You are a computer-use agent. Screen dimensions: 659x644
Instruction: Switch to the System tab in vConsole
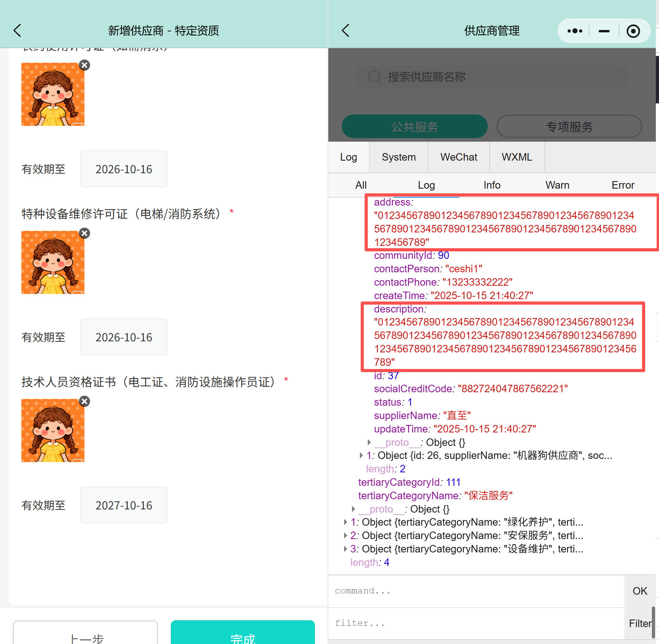pyautogui.click(x=399, y=157)
